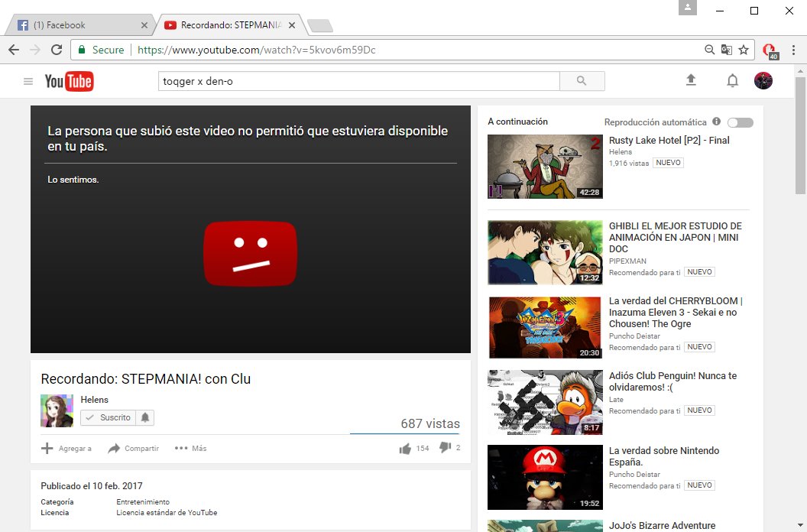Image resolution: width=807 pixels, height=532 pixels.
Task: Click the Rusty Lake Hotel thumbnail
Action: pos(545,167)
